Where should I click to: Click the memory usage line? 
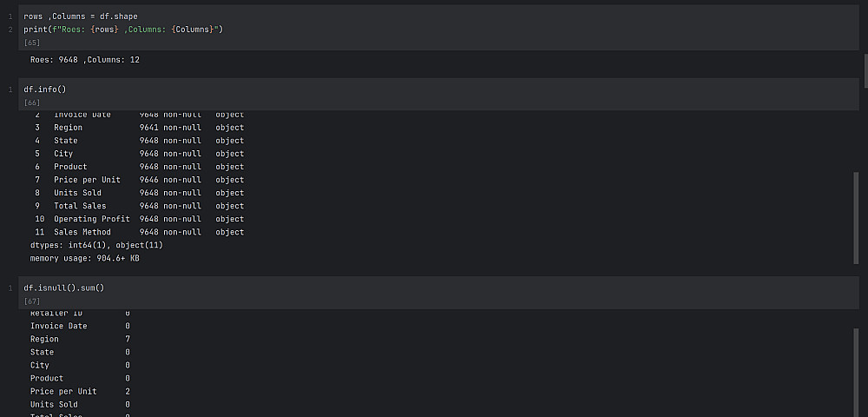[85, 258]
